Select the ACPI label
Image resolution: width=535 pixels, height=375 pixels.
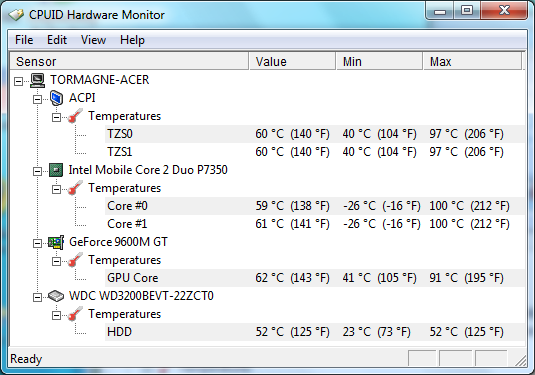(x=82, y=98)
